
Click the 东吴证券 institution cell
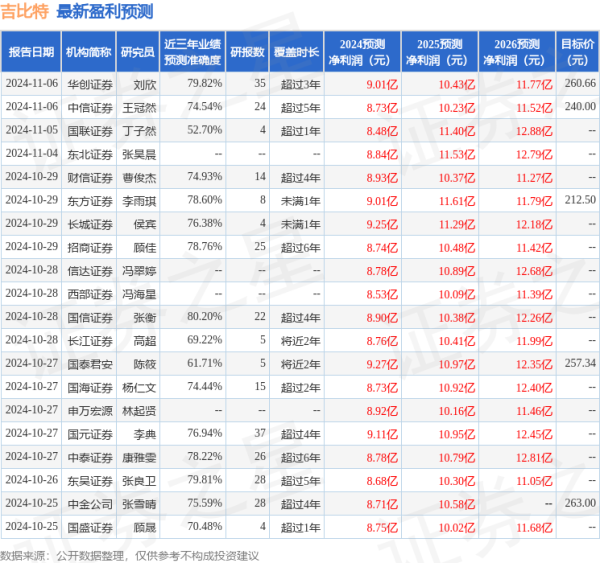tap(90, 481)
